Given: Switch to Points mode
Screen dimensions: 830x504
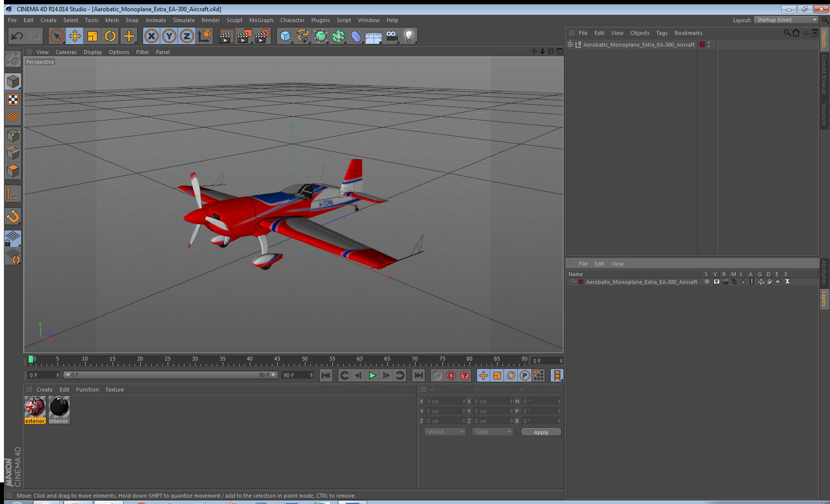Looking at the screenshot, I should pos(13,135).
